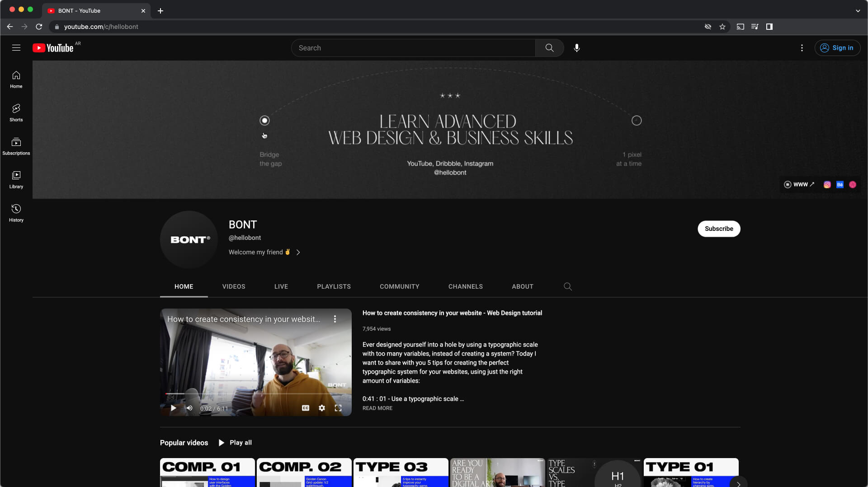Viewport: 868px width, 487px height.
Task: View watch History from the sidebar
Action: pyautogui.click(x=16, y=212)
